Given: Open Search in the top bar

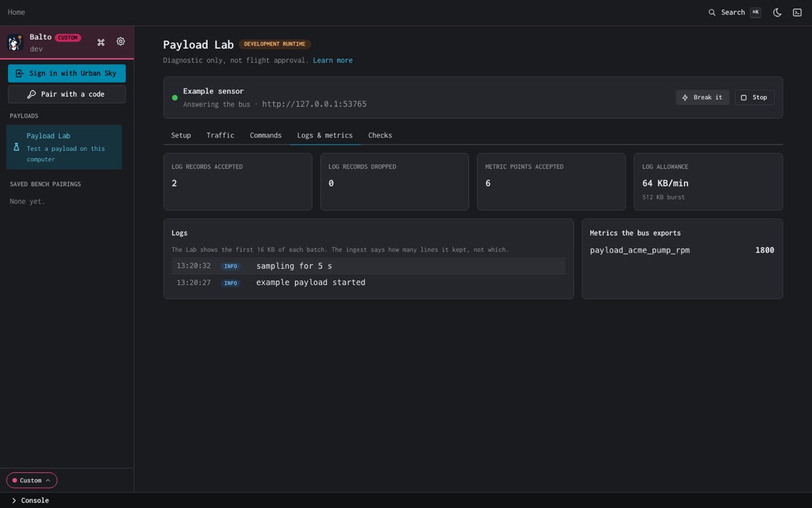Looking at the screenshot, I should [x=734, y=12].
